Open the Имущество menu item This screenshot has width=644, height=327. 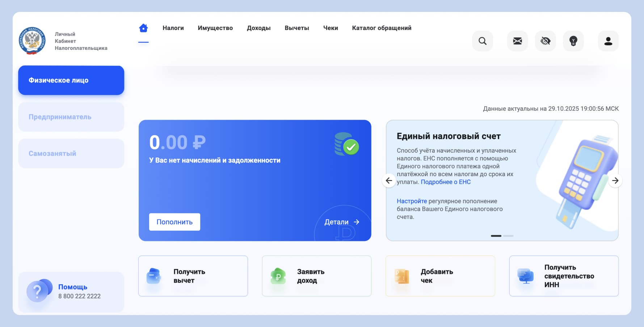215,27
